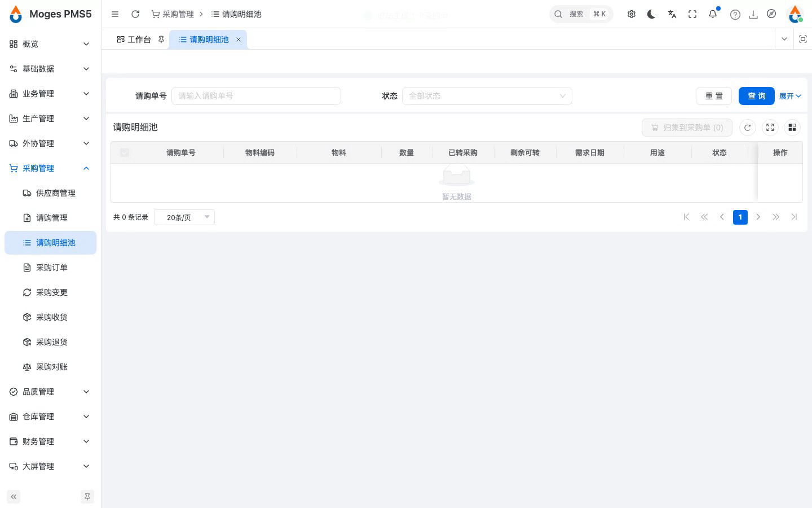Image resolution: width=812 pixels, height=508 pixels.
Task: Open the 状态 status dropdown
Action: click(487, 96)
